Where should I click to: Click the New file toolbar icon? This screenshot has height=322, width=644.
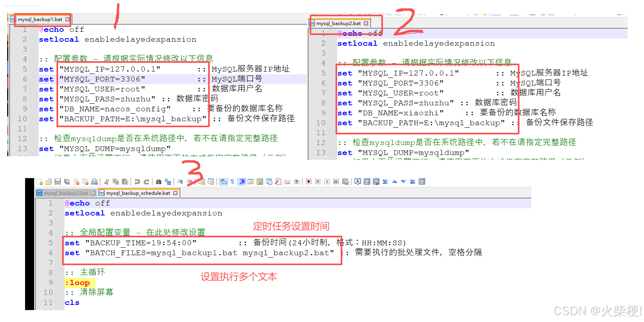coord(39,182)
